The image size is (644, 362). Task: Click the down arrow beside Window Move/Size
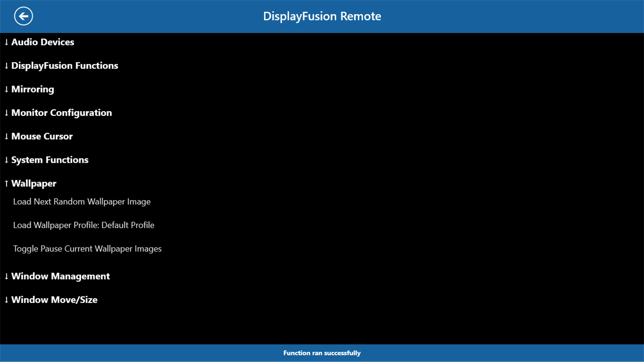pos(6,299)
